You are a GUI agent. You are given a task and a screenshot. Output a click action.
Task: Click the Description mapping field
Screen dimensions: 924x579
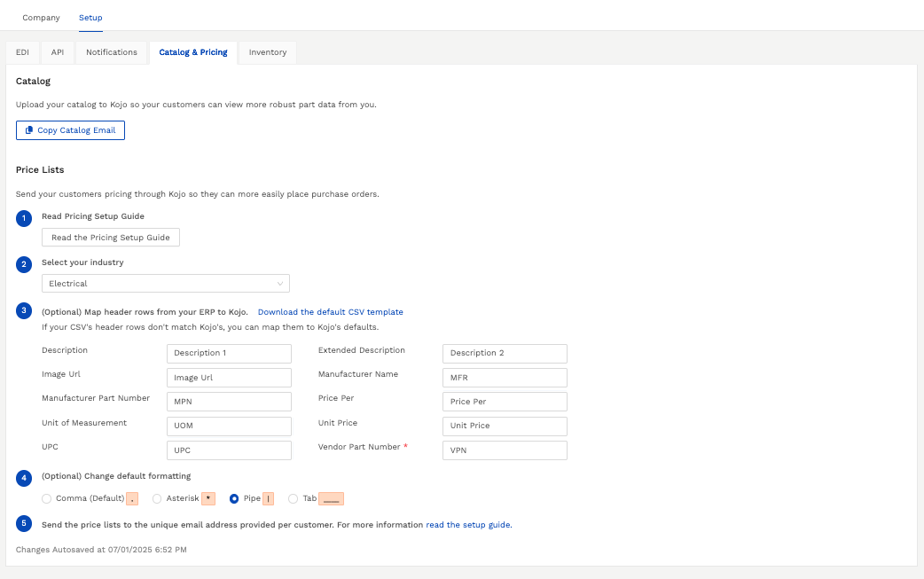(x=230, y=354)
